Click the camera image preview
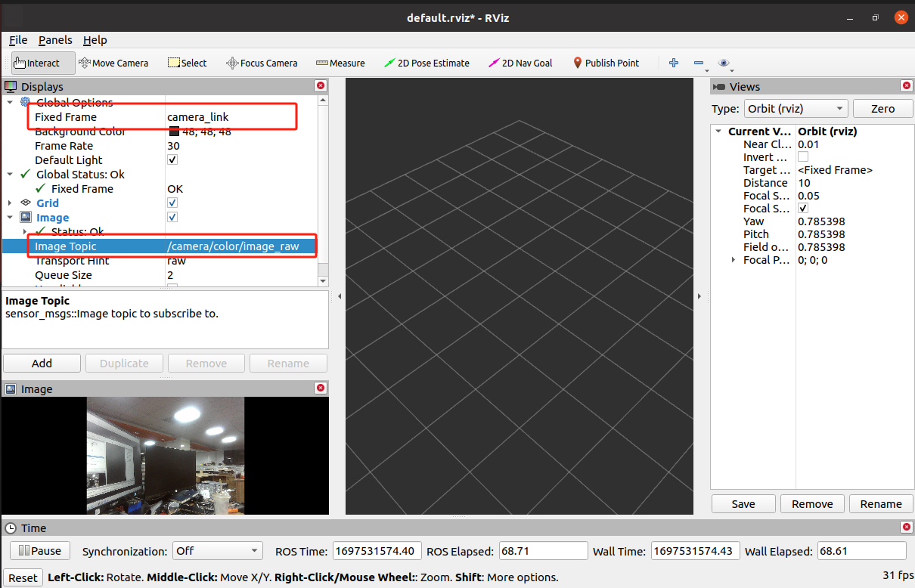This screenshot has width=915, height=588. tap(166, 456)
